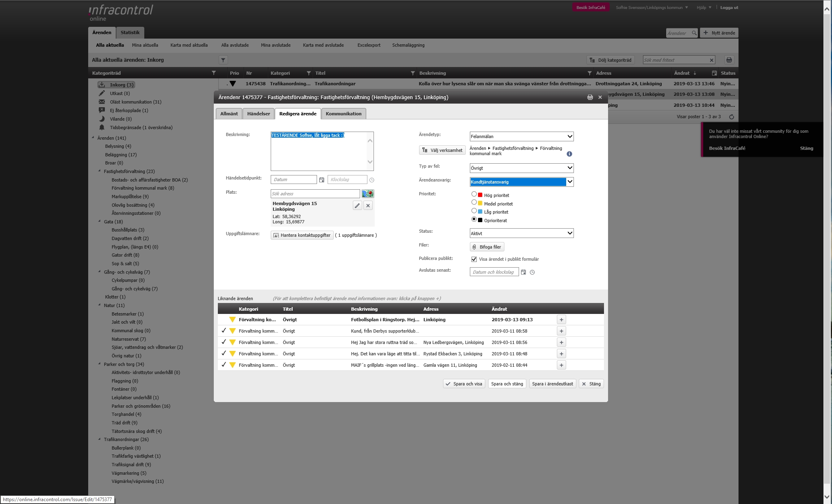Select Låg prioritet radio button
This screenshot has width=832, height=504.
(474, 211)
